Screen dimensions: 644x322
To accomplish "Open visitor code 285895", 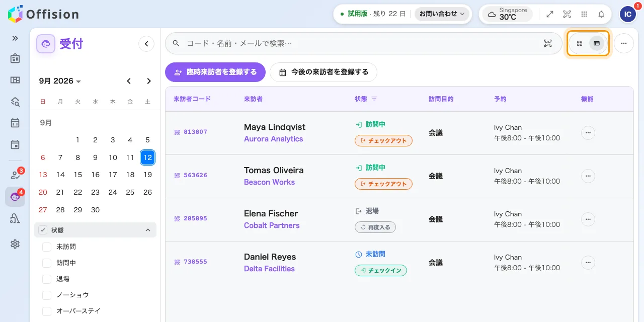I will pyautogui.click(x=191, y=218).
